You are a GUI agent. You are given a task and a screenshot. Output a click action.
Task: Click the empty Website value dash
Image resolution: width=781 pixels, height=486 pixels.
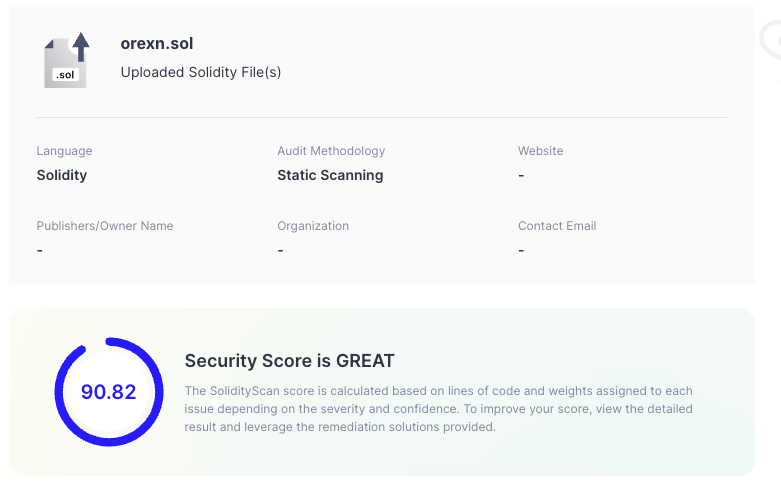point(522,176)
